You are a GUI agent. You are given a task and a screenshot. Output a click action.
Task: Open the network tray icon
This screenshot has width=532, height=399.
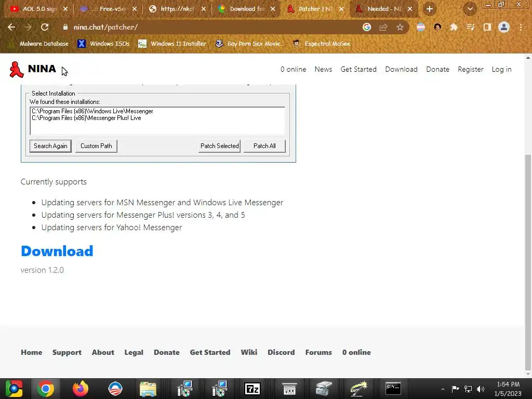tap(468, 389)
